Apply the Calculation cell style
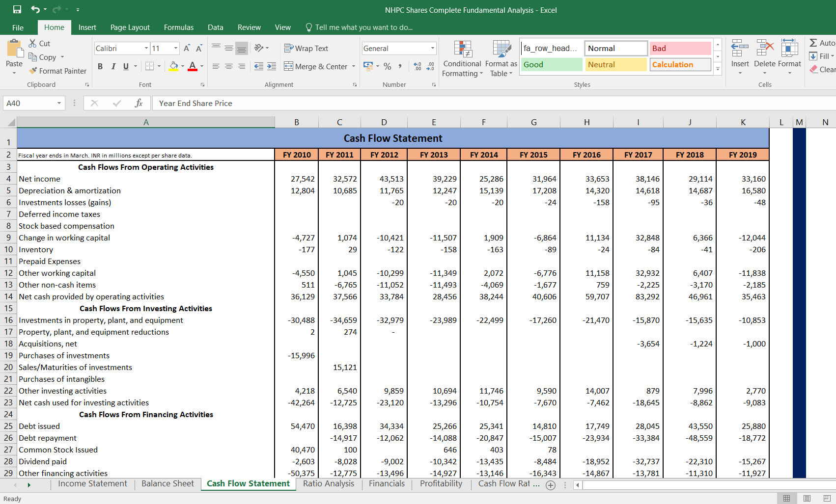 pos(680,64)
